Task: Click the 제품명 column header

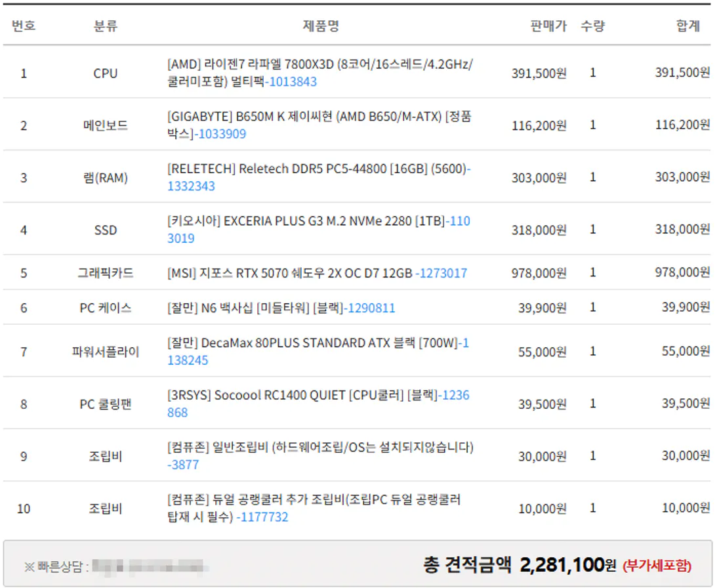Action: (x=321, y=26)
